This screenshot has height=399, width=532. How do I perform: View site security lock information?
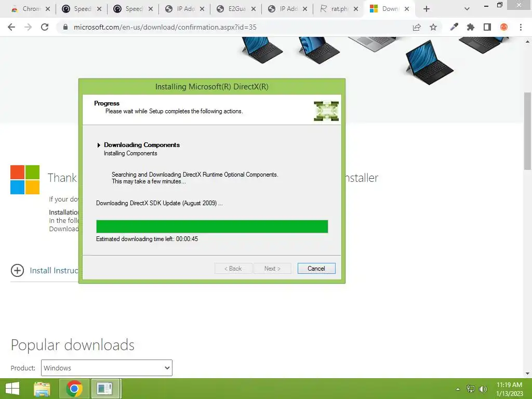click(x=65, y=27)
